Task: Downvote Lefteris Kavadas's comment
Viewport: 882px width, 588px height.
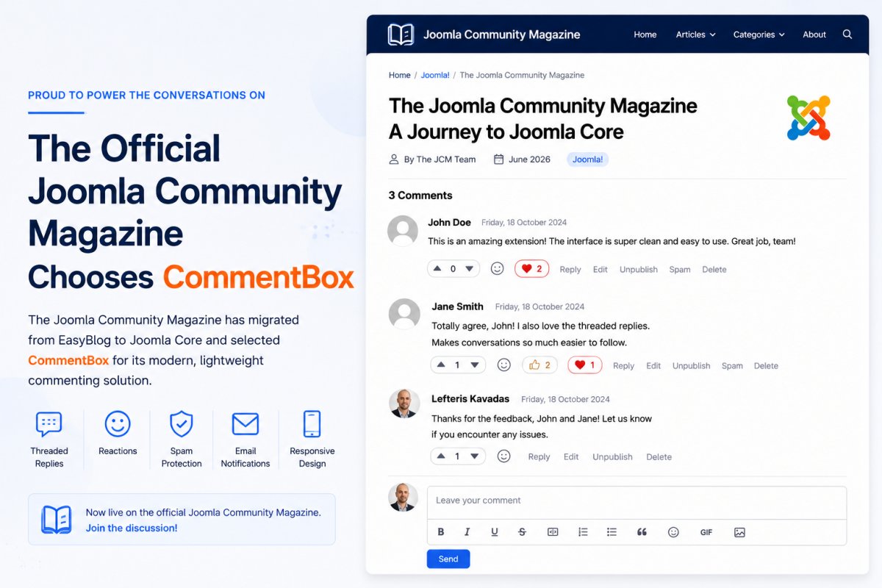Action: click(x=474, y=456)
